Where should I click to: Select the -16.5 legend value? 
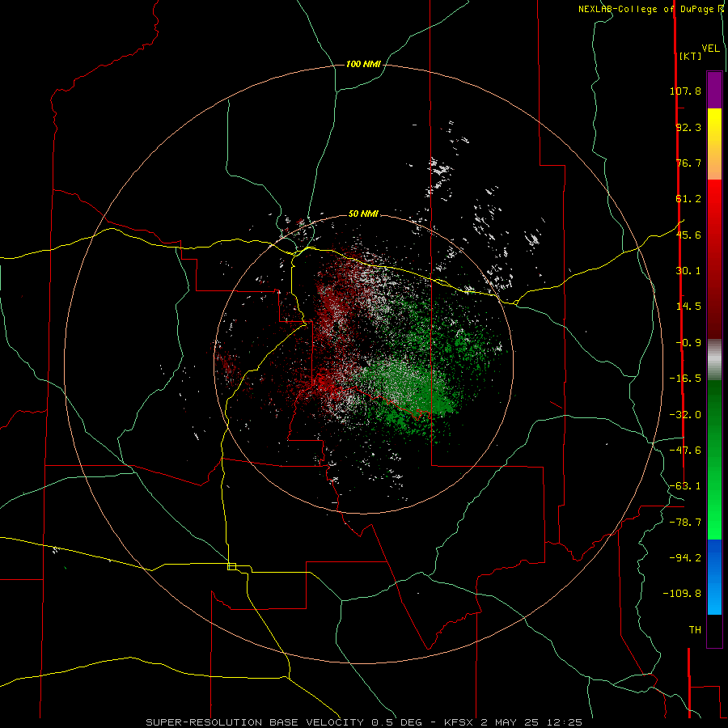click(x=685, y=379)
